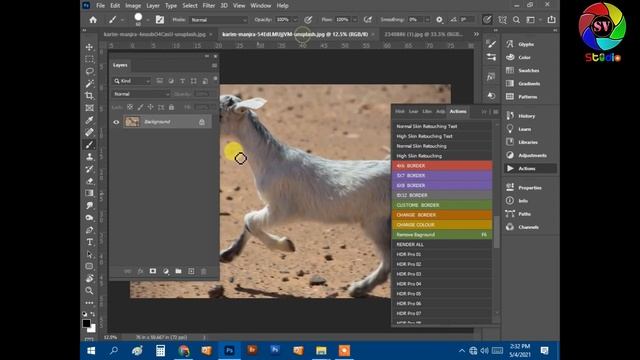Click the new group folder icon
The height and width of the screenshot is (360, 640).
(x=178, y=271)
